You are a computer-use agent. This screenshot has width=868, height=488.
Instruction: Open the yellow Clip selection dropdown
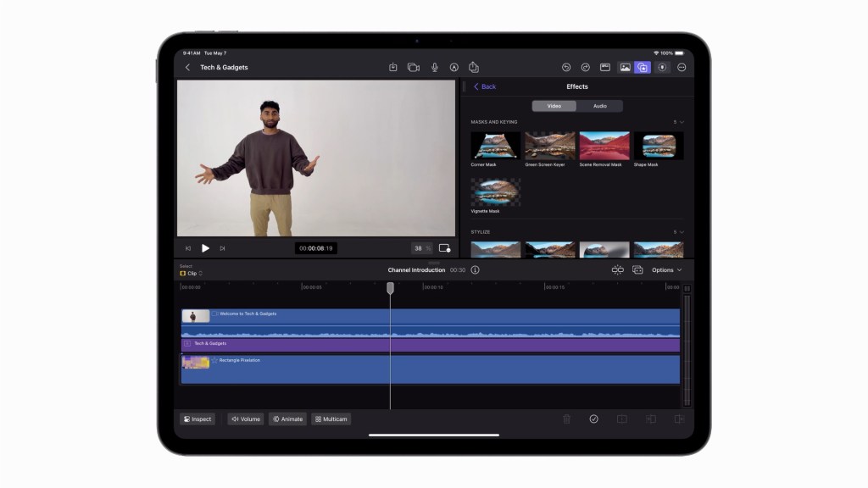coord(192,273)
